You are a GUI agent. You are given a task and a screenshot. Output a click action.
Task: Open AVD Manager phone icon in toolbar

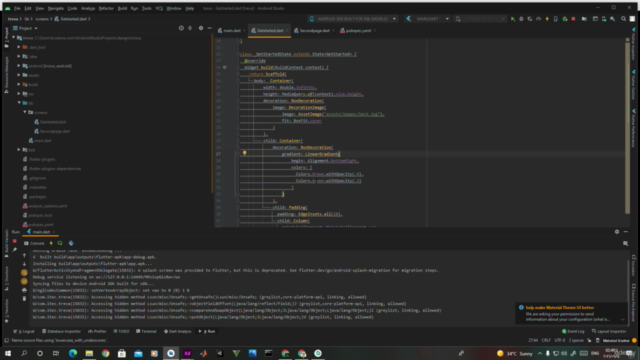(x=604, y=19)
